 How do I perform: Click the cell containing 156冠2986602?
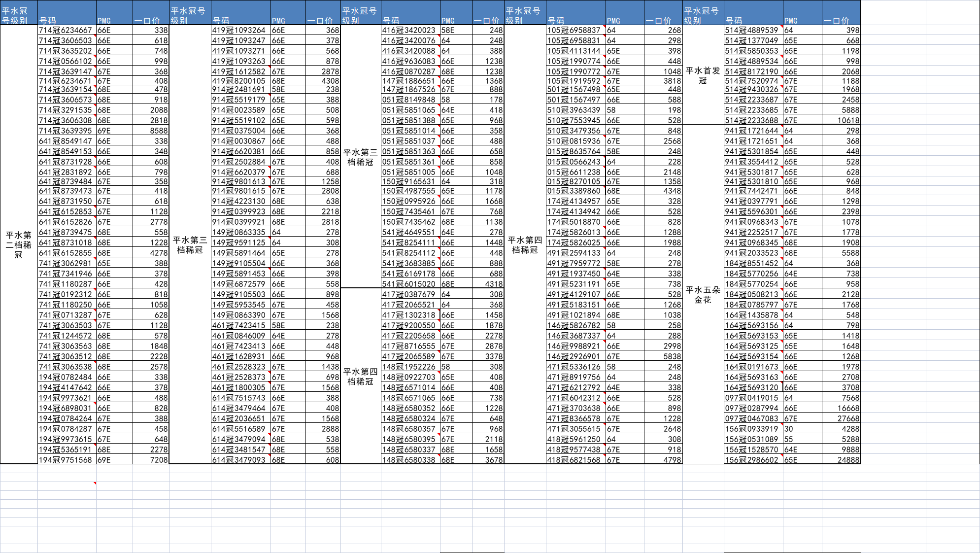[753, 460]
